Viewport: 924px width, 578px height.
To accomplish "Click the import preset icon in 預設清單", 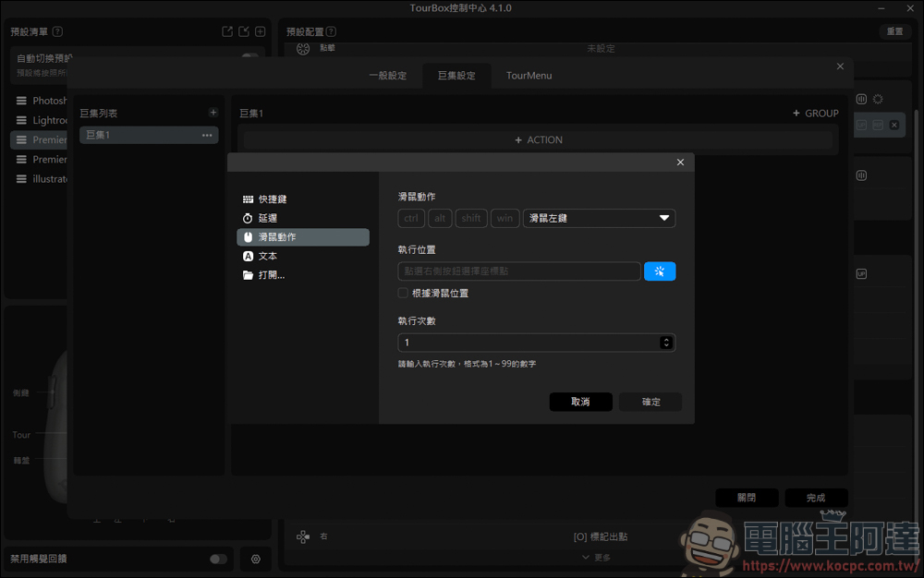I will pos(243,31).
